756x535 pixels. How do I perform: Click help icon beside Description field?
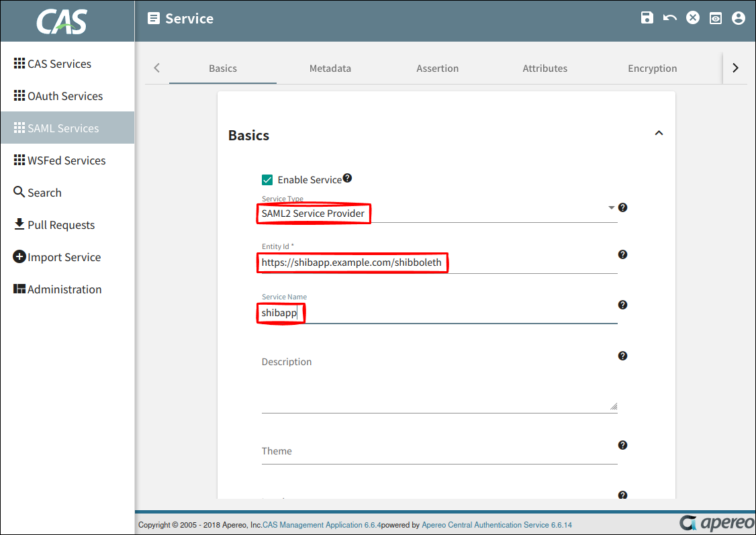622,356
